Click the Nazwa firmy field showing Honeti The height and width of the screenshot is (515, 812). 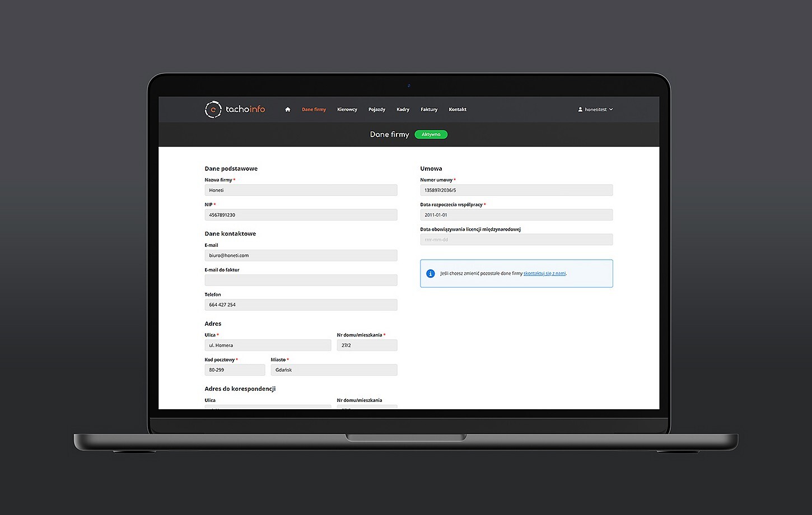pos(301,190)
